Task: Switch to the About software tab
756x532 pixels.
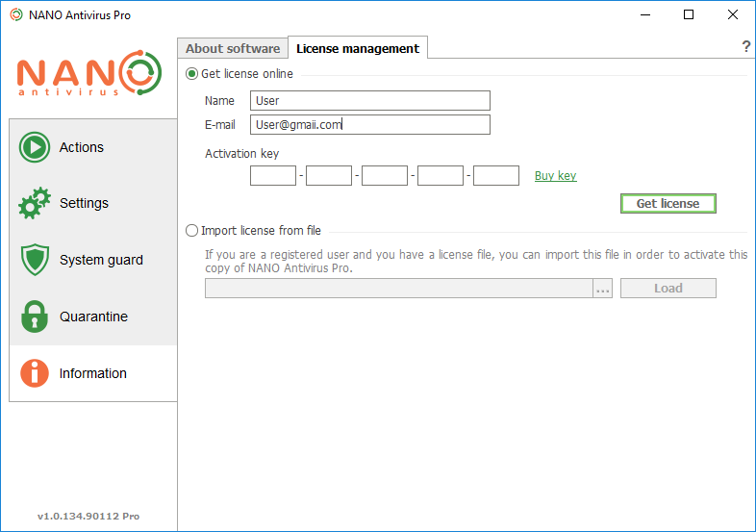Action: tap(233, 48)
